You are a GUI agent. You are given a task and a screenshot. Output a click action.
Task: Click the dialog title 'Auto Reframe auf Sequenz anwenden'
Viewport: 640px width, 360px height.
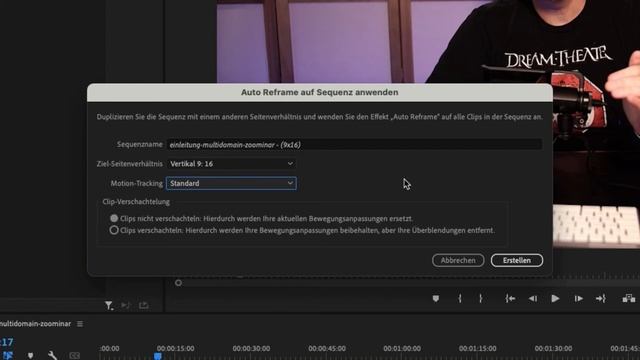pyautogui.click(x=320, y=92)
